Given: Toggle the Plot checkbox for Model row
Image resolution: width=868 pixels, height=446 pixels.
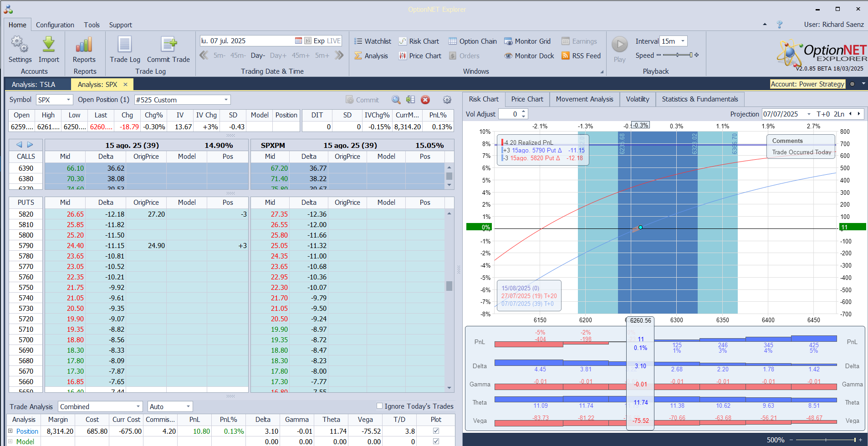Looking at the screenshot, I should (436, 441).
